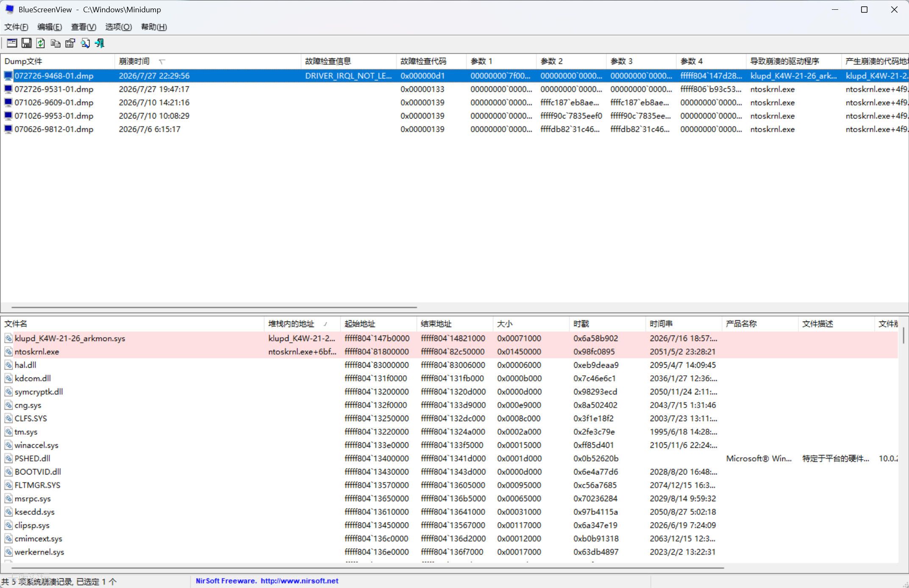Open Advanced Options toolbar icon
The height and width of the screenshot is (588, 909).
coord(12,43)
